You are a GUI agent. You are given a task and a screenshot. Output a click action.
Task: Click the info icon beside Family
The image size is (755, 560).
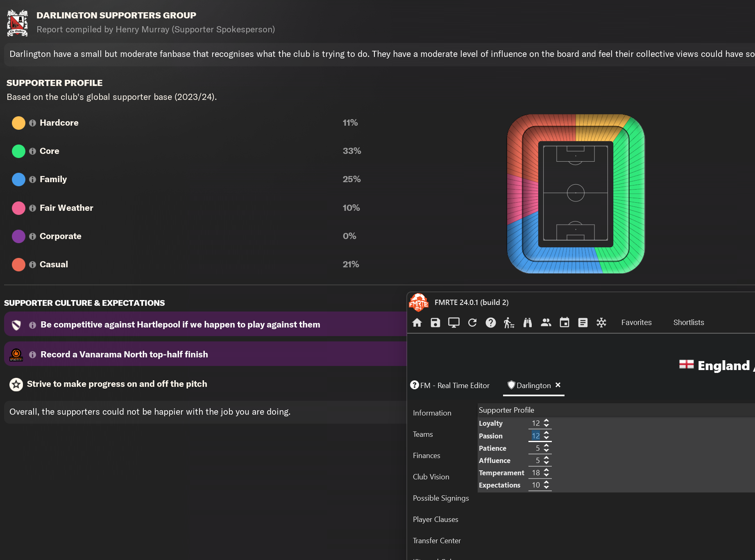(x=32, y=180)
